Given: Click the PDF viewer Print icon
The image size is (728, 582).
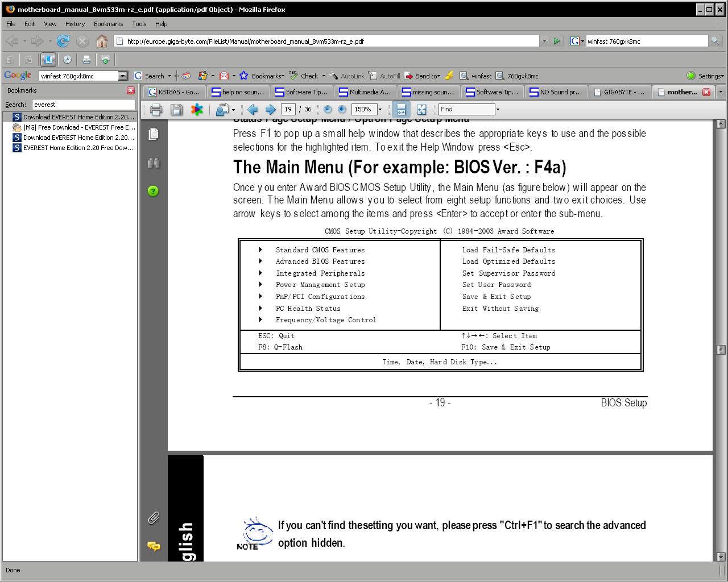Looking at the screenshot, I should coord(156,110).
